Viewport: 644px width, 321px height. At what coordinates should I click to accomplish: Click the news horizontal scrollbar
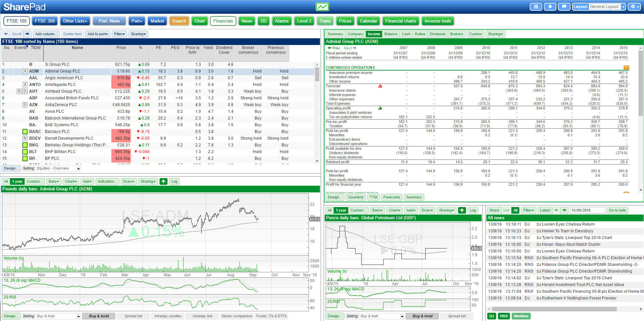point(554,309)
